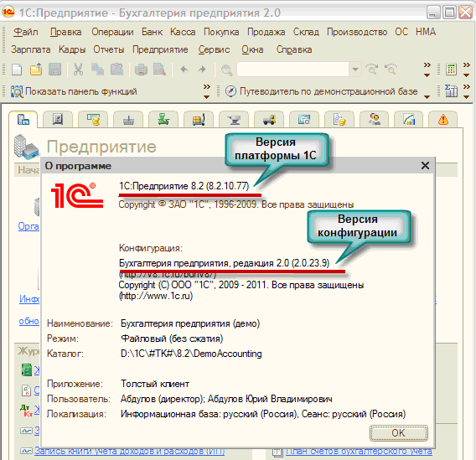Image resolution: width=476 pixels, height=460 pixels.
Task: Open the Файл menu
Action: pos(26,32)
